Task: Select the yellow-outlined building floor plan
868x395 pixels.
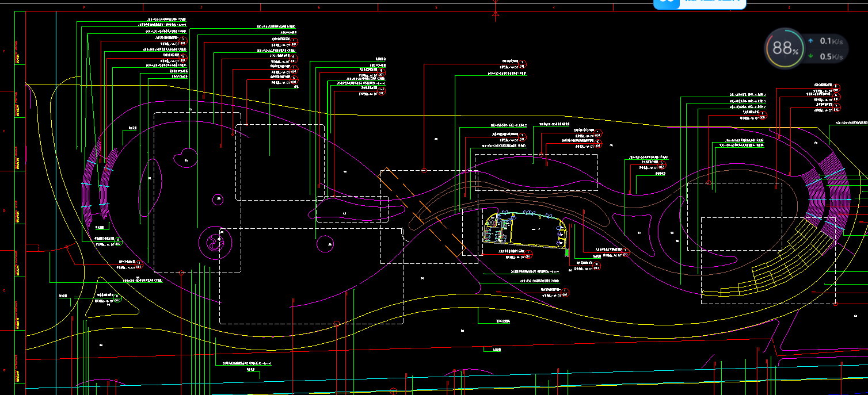Action: click(x=524, y=230)
